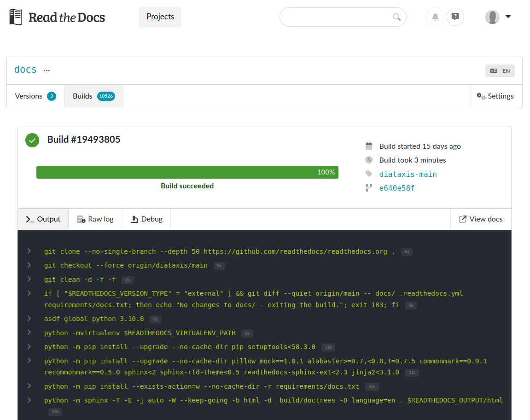Expand the python -mvirtualenv command output
530x420 pixels.
[x=29, y=332]
